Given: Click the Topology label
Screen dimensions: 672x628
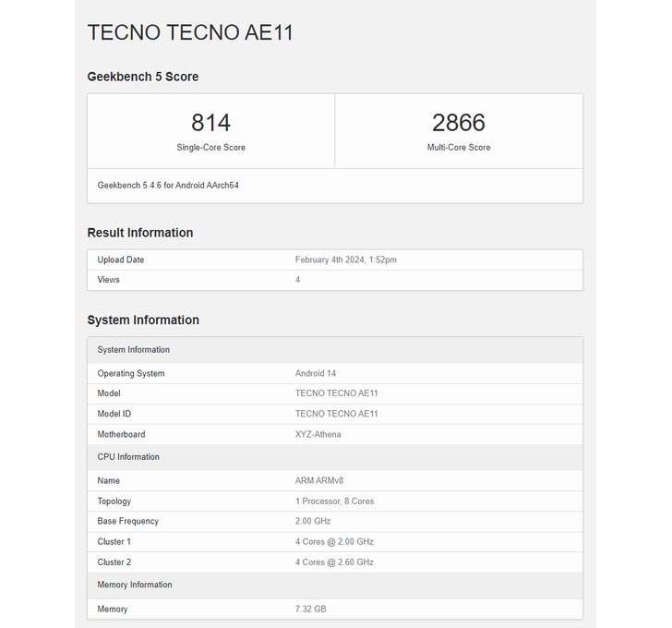Looking at the screenshot, I should (x=114, y=501).
